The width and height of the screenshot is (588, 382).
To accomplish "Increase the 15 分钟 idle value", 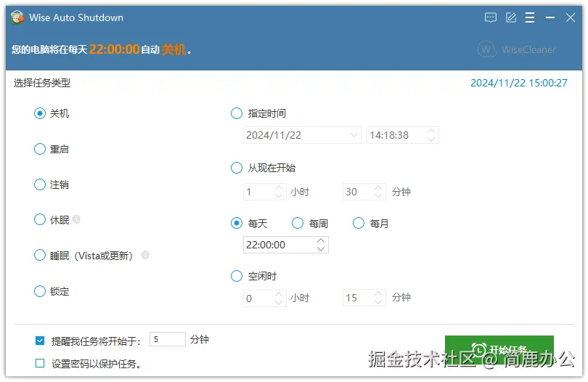I will [x=378, y=294].
